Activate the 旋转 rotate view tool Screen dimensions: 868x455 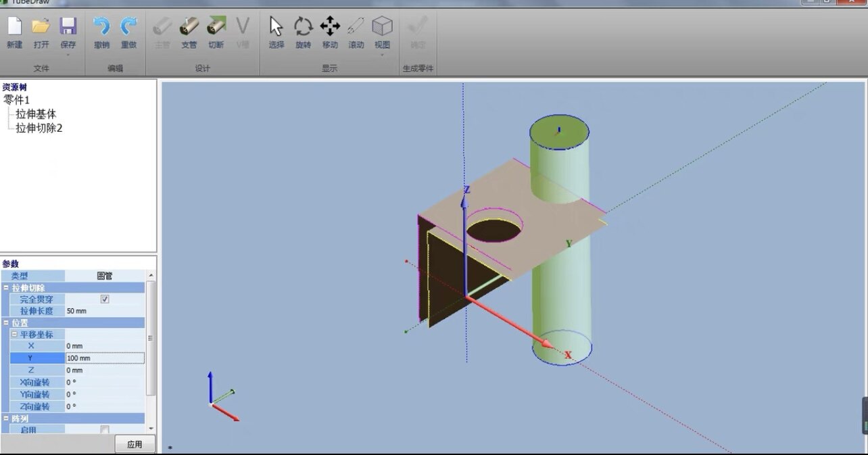(303, 32)
